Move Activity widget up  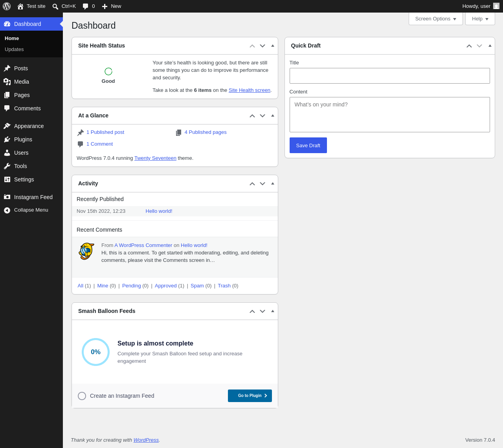click(252, 184)
